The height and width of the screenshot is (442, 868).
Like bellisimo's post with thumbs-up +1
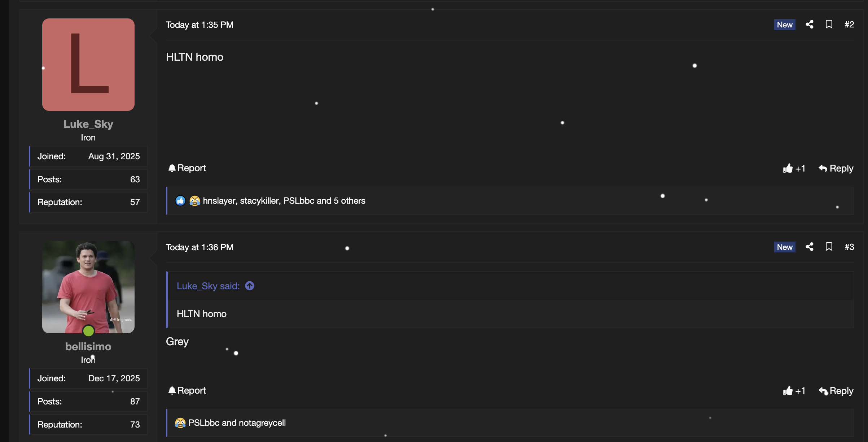coord(794,391)
